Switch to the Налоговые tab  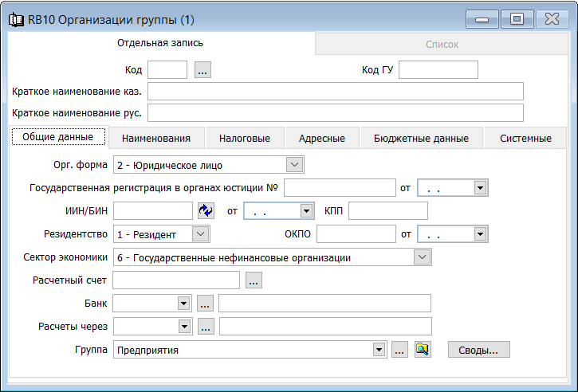click(x=244, y=138)
